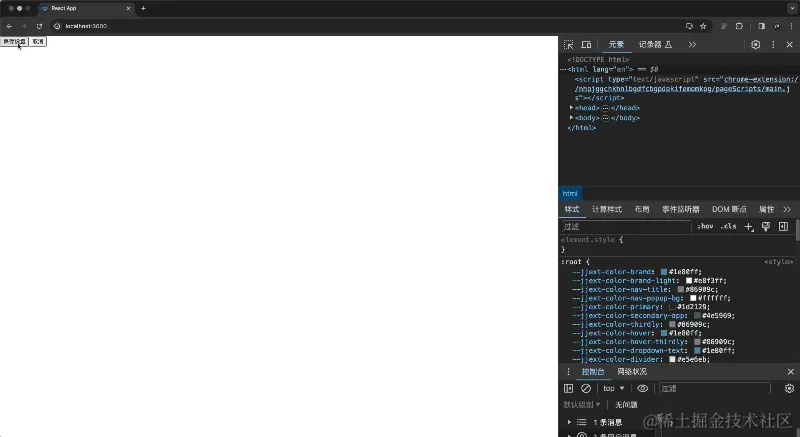Click the ellipsis inside the head node
This screenshot has height=437, width=800.
point(606,108)
